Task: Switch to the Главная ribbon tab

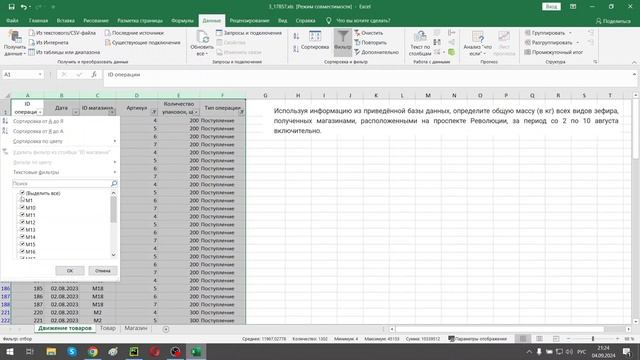Action: coord(38,20)
